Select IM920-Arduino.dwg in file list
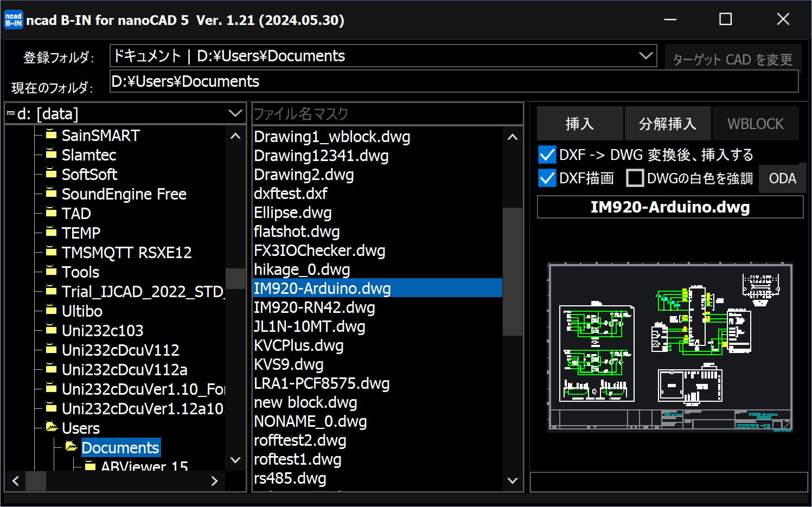Screen dimensions: 812x507 coord(378,288)
